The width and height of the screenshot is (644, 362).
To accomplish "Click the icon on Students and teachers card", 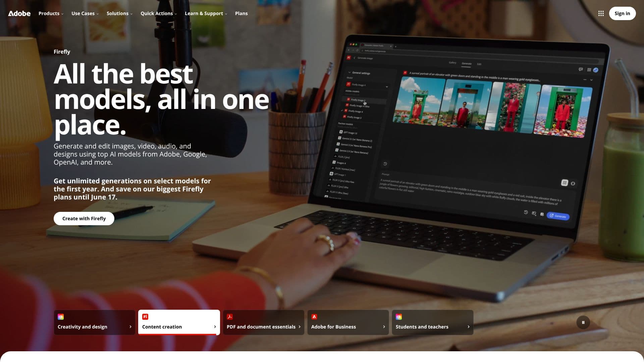I will [399, 317].
